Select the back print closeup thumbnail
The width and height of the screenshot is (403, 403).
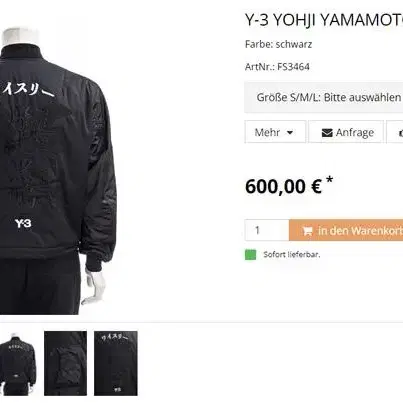tap(116, 363)
